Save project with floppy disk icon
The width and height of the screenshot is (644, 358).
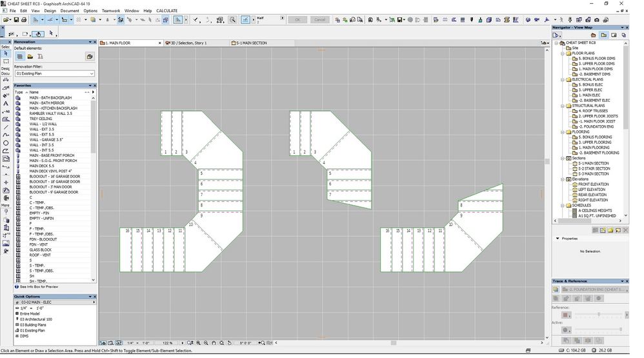[x=16, y=20]
